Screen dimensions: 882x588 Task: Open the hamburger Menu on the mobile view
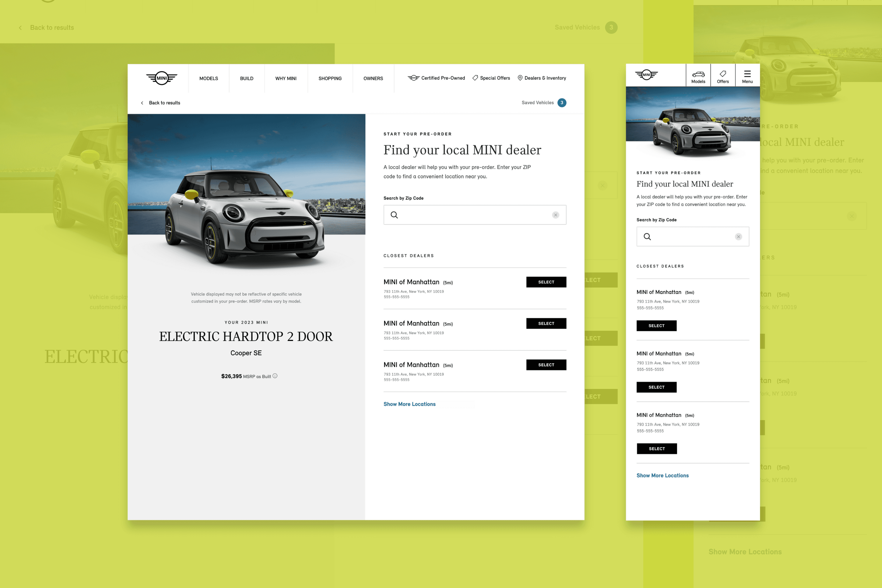(747, 74)
